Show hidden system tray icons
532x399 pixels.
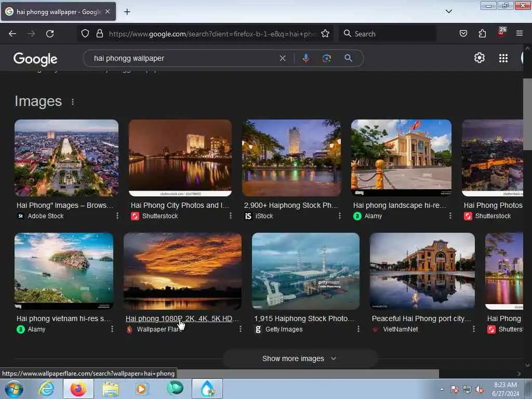click(442, 390)
